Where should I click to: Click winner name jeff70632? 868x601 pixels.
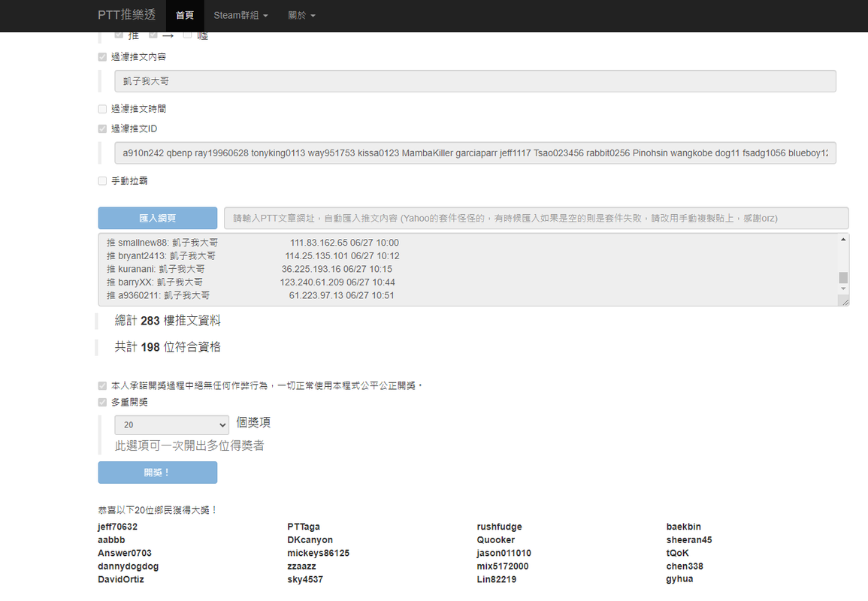tap(117, 527)
